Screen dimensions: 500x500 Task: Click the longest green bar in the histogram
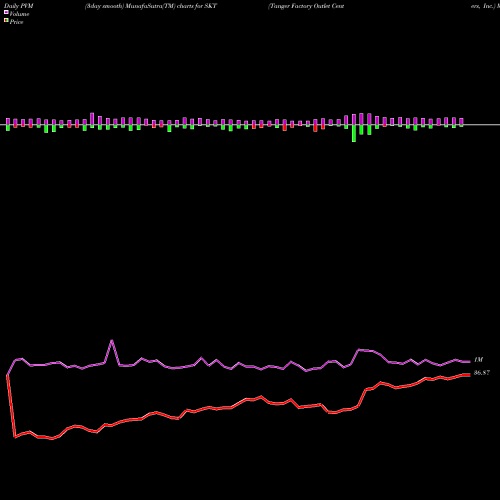click(x=354, y=133)
